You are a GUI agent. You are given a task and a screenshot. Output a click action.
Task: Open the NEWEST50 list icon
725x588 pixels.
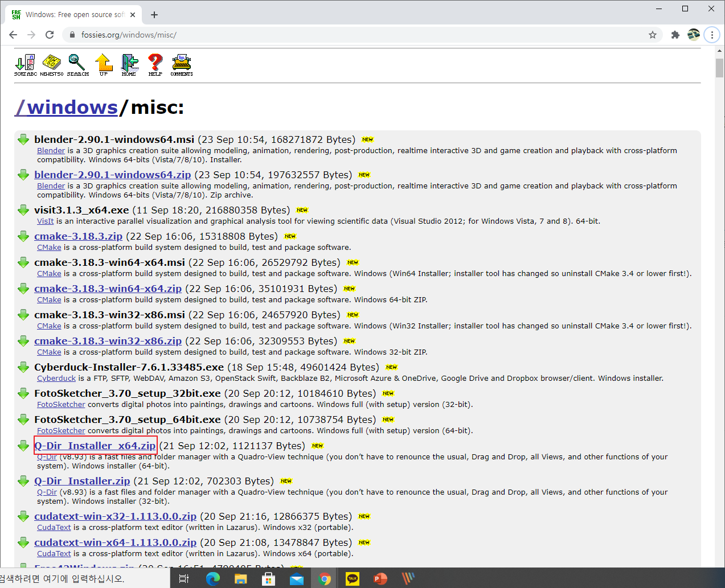[x=51, y=65]
